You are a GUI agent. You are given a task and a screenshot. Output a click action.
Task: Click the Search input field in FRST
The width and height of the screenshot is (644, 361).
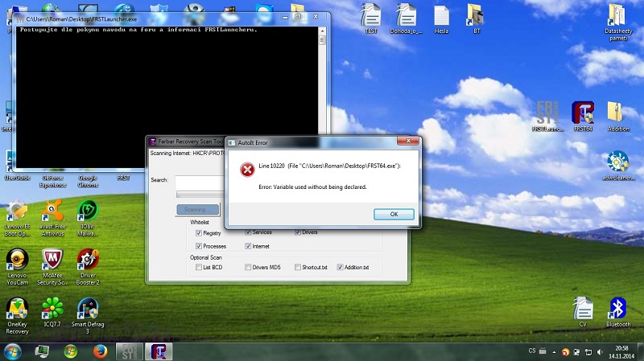coord(200,182)
